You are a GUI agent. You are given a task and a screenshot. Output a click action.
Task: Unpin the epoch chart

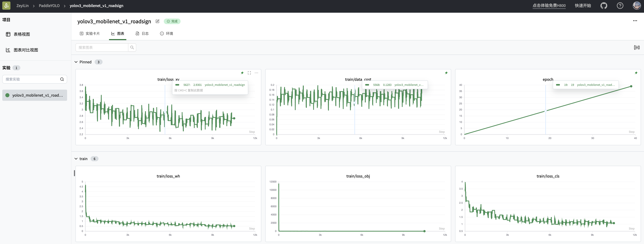[636, 73]
